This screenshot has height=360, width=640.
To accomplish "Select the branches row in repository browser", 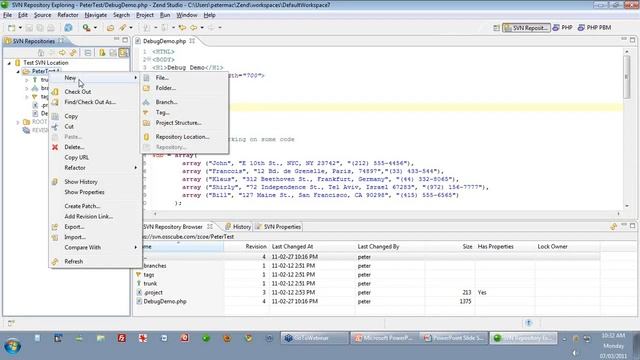I will pos(367,266).
